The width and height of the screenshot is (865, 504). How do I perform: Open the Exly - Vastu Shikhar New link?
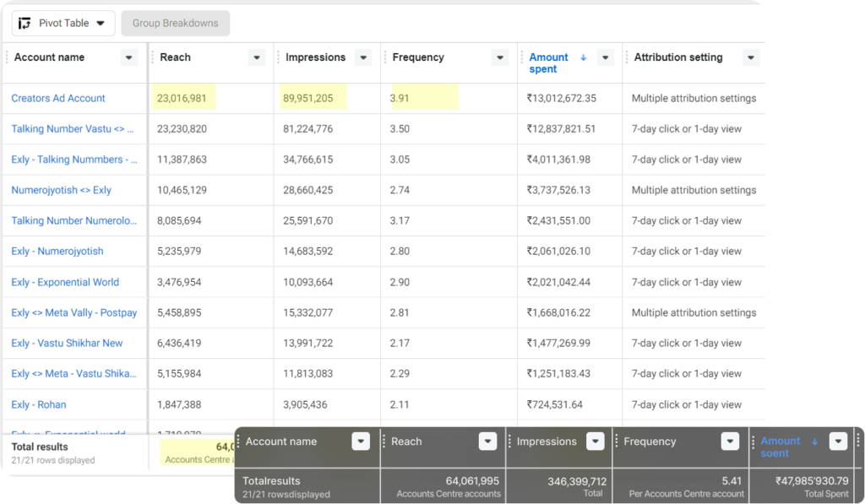(67, 343)
